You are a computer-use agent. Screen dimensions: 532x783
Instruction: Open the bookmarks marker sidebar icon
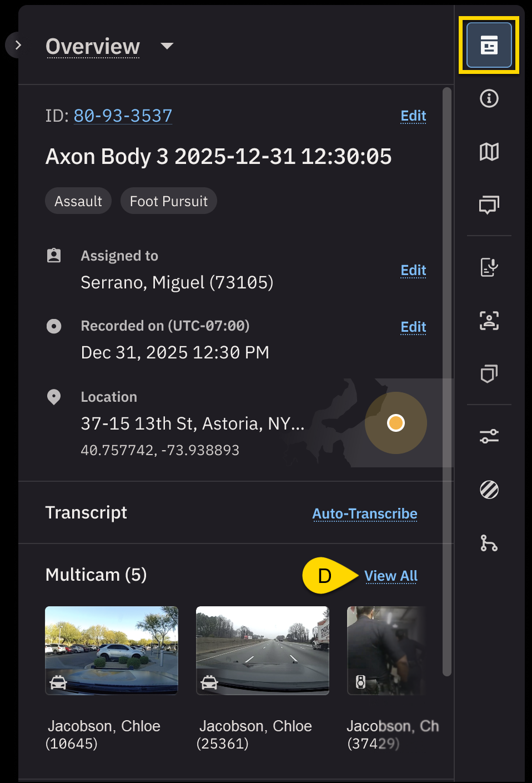(x=489, y=374)
